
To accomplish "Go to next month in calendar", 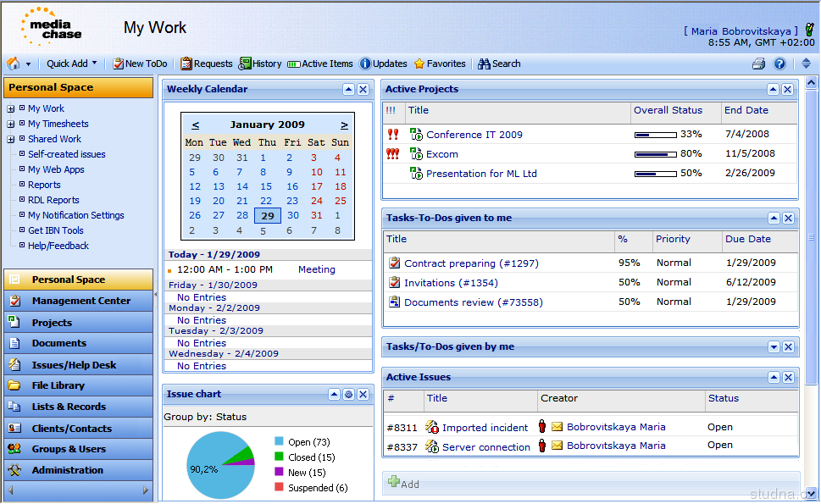I will (344, 125).
